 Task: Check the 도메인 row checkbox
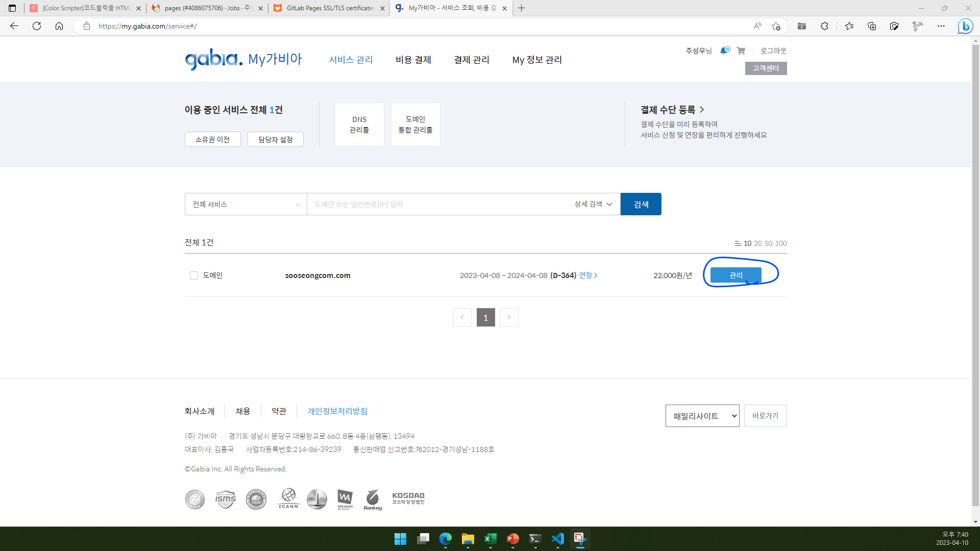click(194, 275)
